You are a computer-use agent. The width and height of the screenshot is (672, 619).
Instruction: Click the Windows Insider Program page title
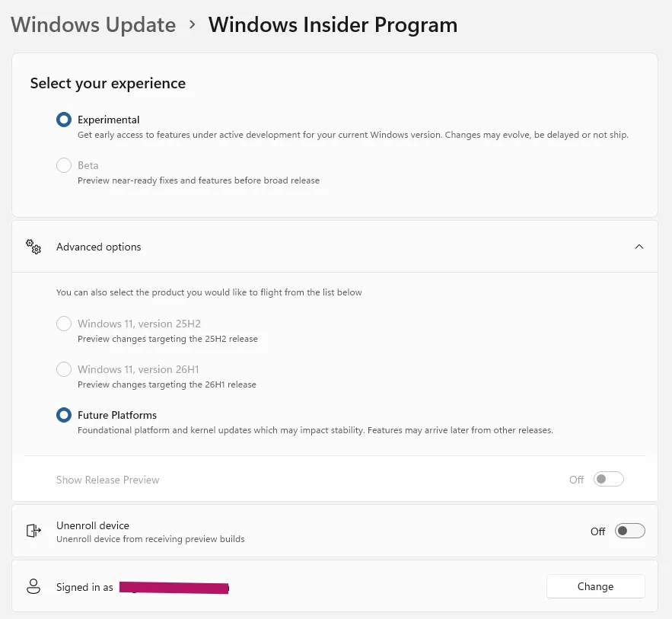click(x=333, y=25)
